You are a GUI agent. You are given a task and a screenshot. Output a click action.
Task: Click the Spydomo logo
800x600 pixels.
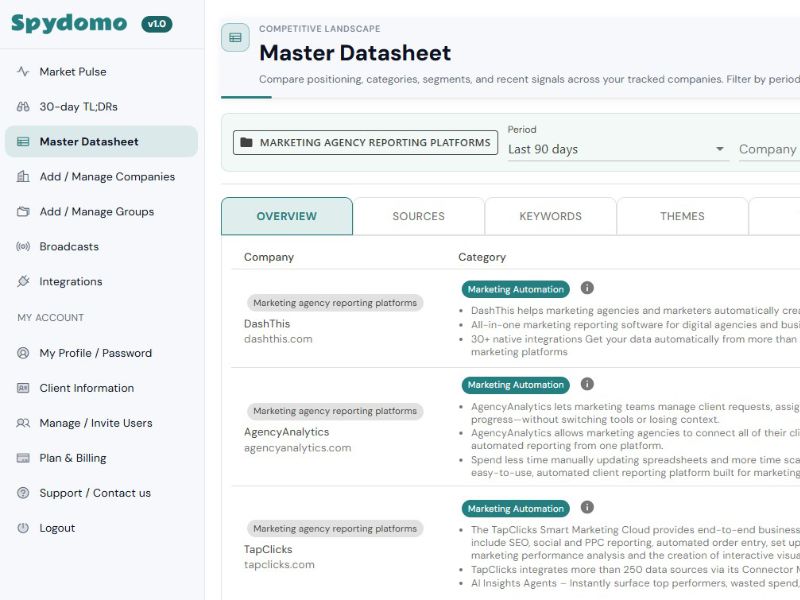pyautogui.click(x=69, y=23)
